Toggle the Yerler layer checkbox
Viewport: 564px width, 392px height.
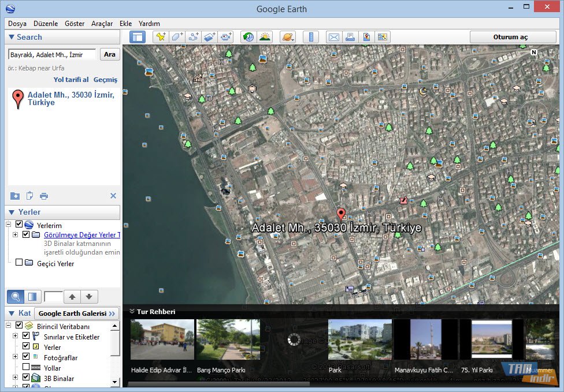(26, 346)
